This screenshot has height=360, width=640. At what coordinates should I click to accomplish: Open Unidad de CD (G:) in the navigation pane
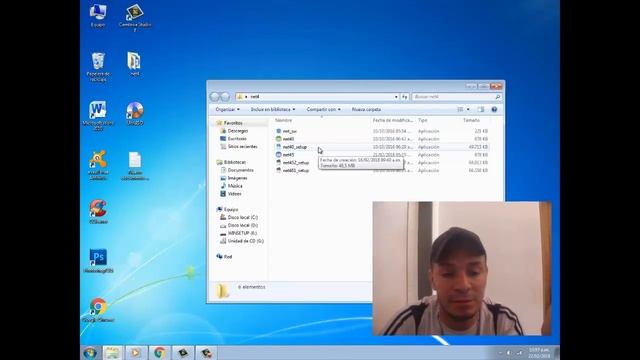coord(245,241)
